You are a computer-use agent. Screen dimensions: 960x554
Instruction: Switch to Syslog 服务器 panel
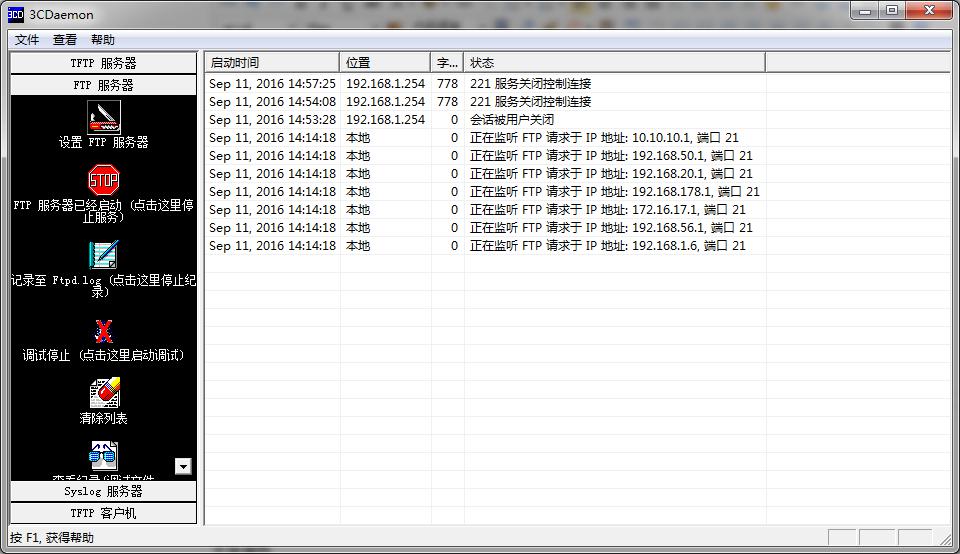tap(103, 491)
